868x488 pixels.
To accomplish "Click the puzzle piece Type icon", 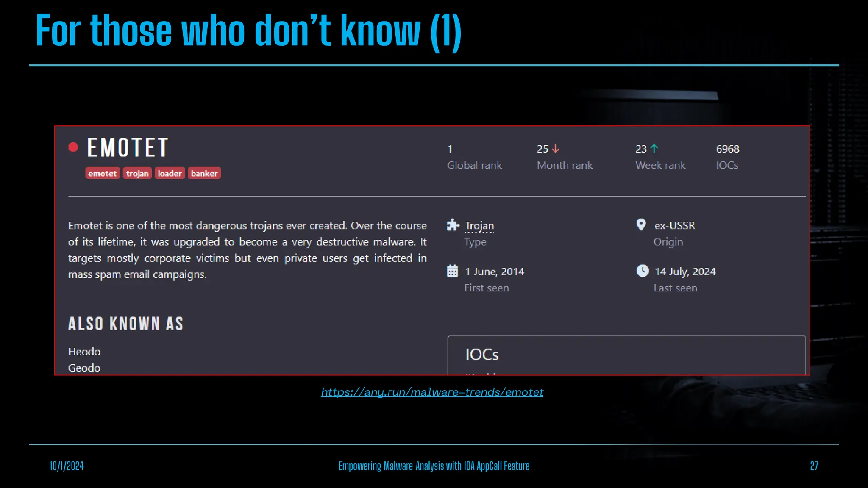I will point(453,225).
